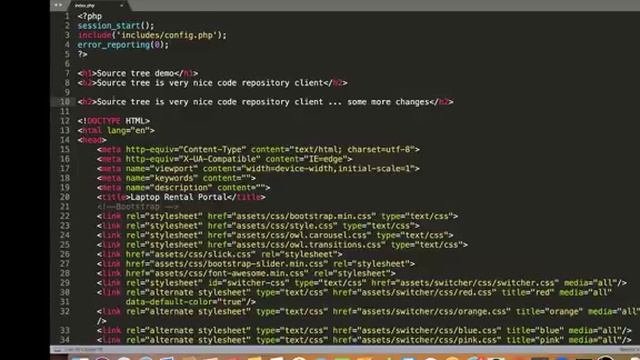Click line number 34 in the gutter
The image size is (640, 360).
65,340
